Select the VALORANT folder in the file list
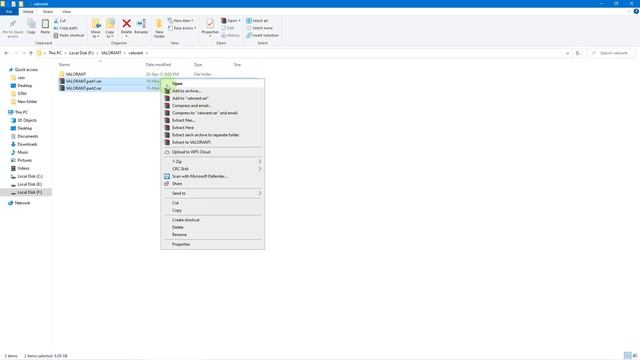Screen dimensions: 640x360 pos(76,74)
